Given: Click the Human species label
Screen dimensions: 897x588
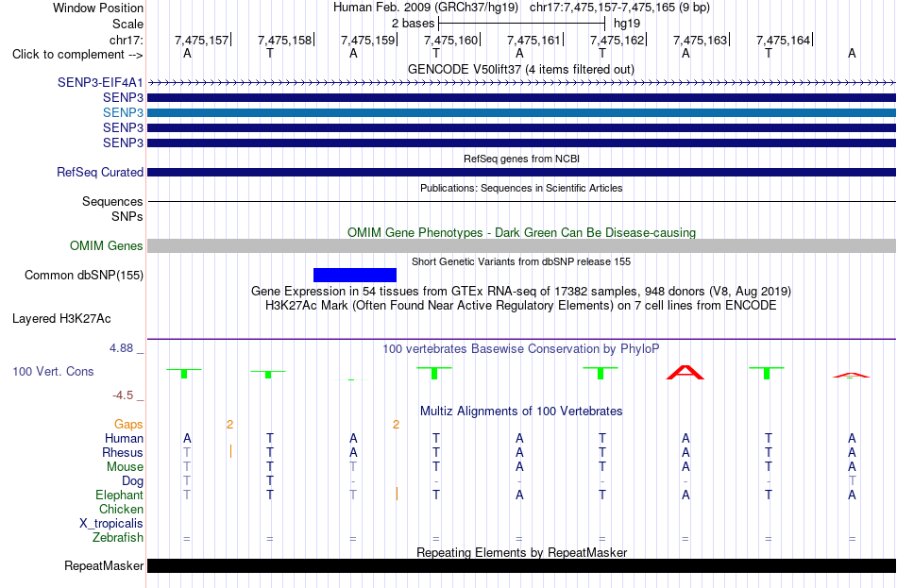Looking at the screenshot, I should click(x=124, y=439).
